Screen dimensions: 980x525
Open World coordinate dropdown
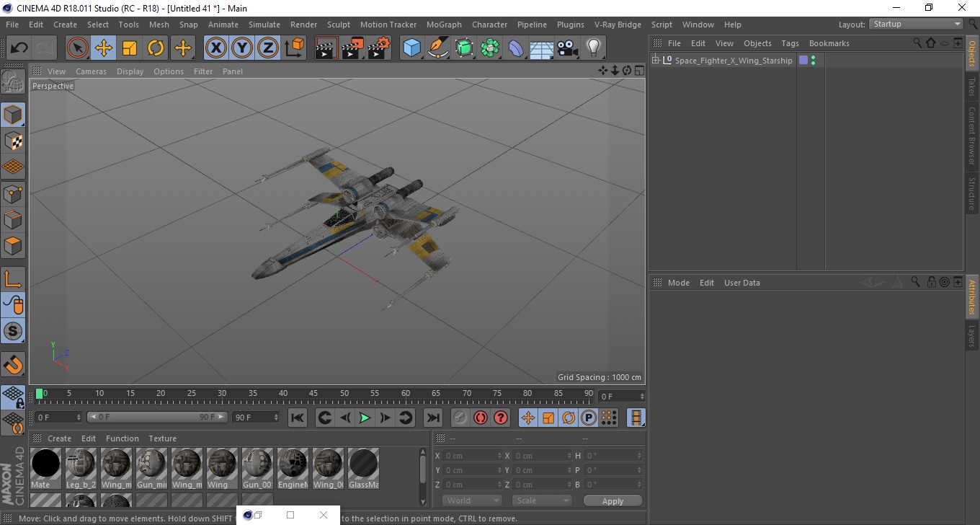point(472,500)
